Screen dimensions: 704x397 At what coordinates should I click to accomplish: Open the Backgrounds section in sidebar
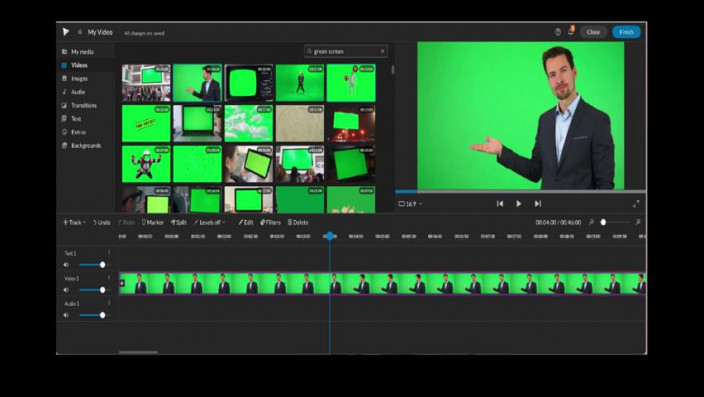point(86,146)
